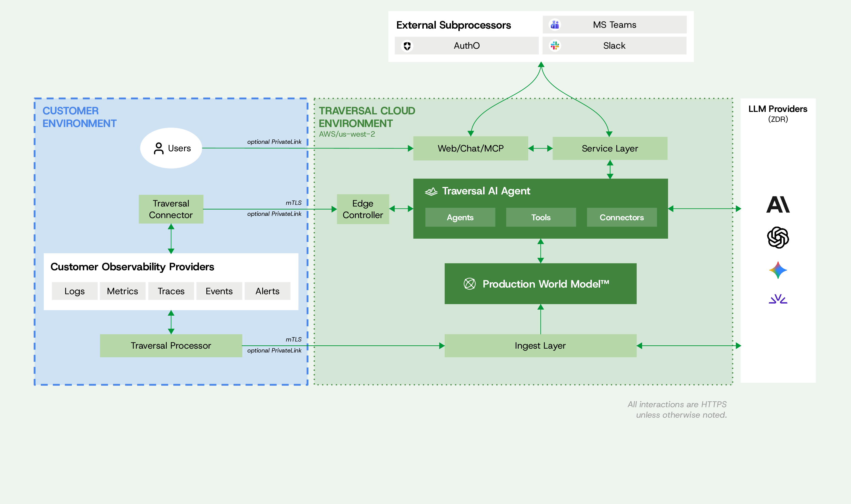Image resolution: width=851 pixels, height=504 pixels.
Task: Click the 'External Subprocessors' heading
Action: tap(453, 25)
